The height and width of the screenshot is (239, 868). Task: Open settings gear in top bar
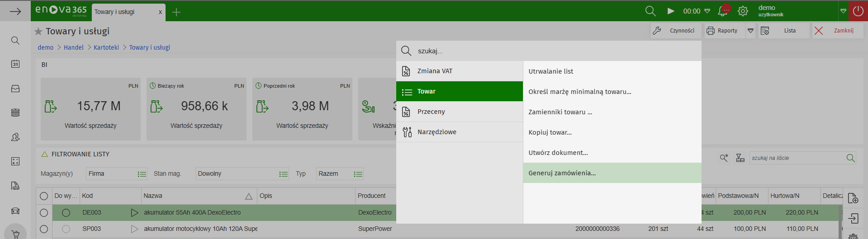tap(743, 11)
